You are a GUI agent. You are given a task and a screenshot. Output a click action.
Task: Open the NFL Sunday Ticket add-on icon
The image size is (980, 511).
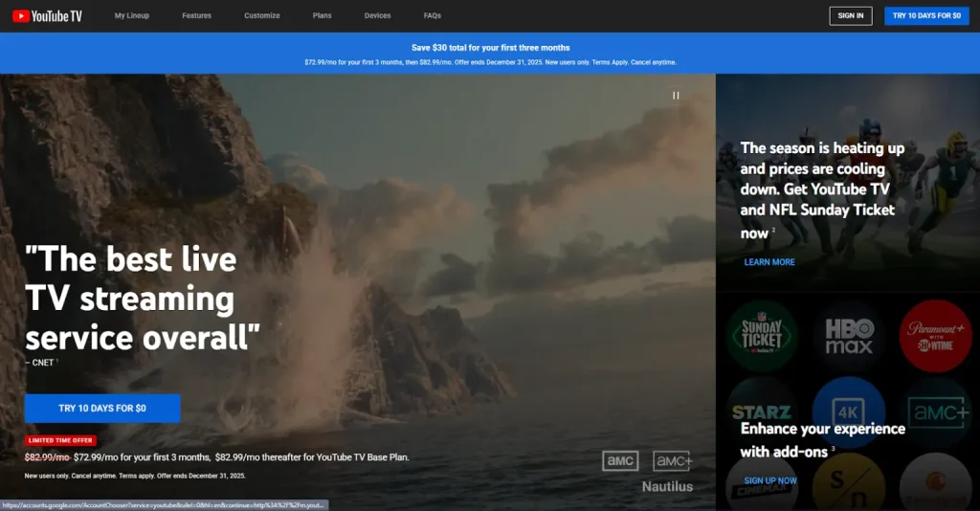point(762,336)
